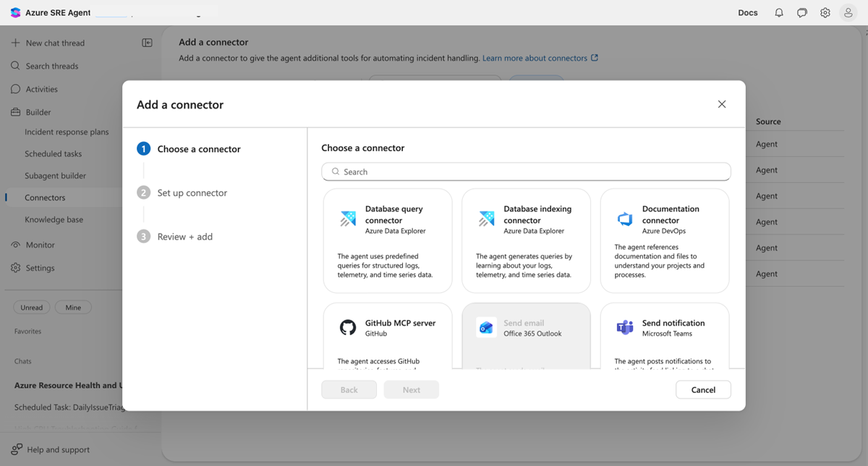
Task: Select step 1 Choose a connector
Action: 189,149
